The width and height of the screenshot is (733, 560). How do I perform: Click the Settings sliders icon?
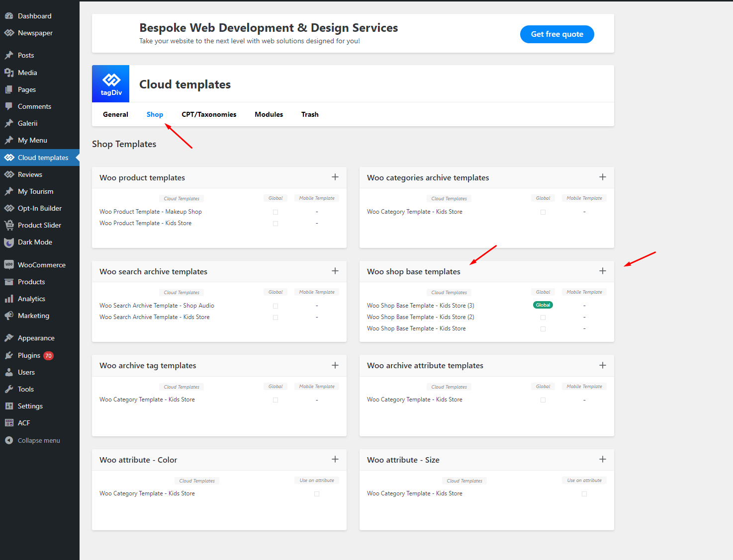click(9, 406)
